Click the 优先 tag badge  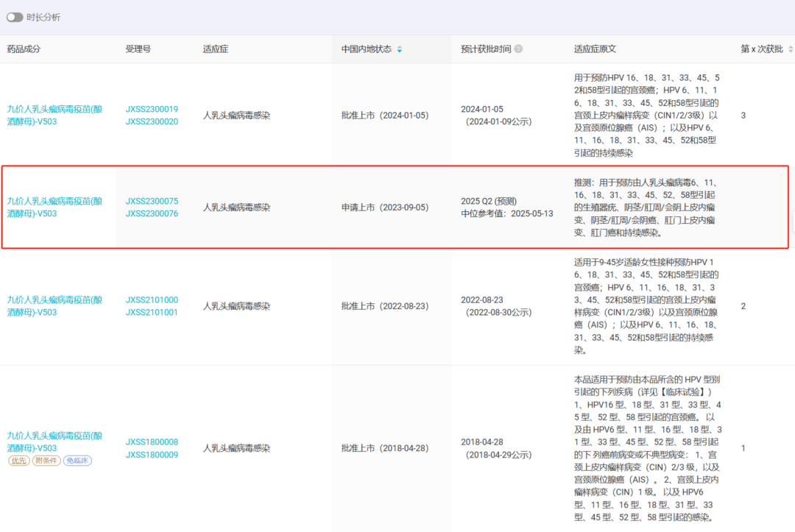click(x=18, y=461)
